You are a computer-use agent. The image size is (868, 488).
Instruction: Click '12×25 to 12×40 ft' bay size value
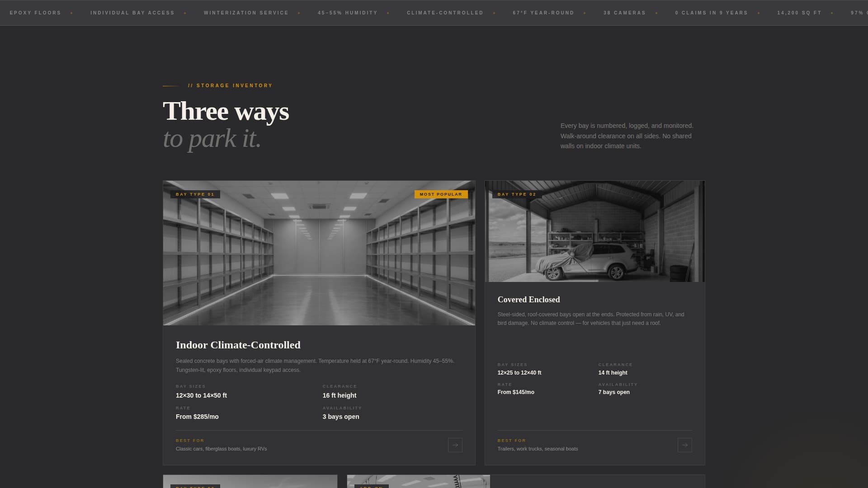point(519,373)
